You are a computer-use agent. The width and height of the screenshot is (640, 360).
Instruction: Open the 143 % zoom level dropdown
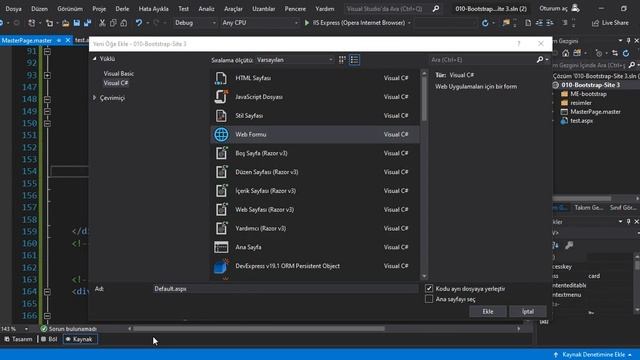(x=26, y=329)
